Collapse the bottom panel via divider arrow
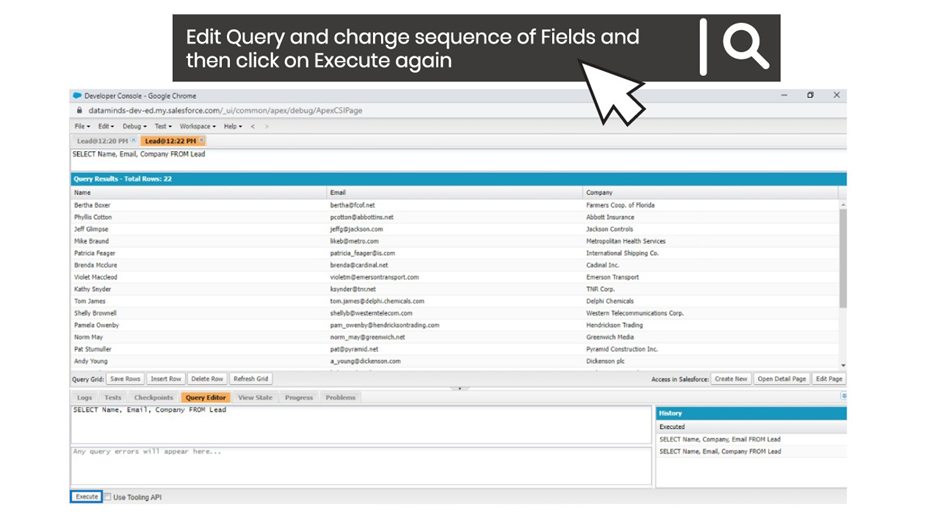 [x=460, y=389]
